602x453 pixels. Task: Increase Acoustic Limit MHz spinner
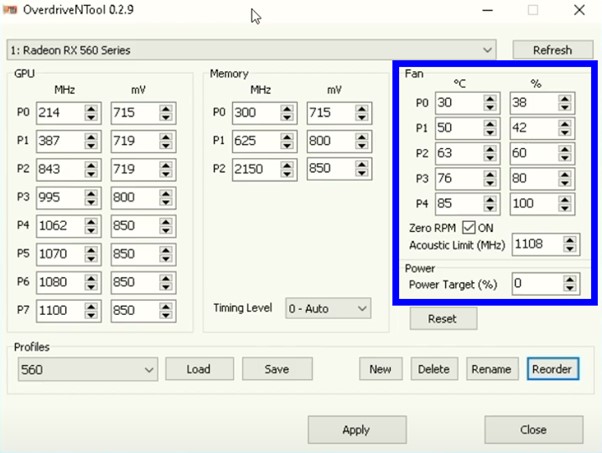571,239
